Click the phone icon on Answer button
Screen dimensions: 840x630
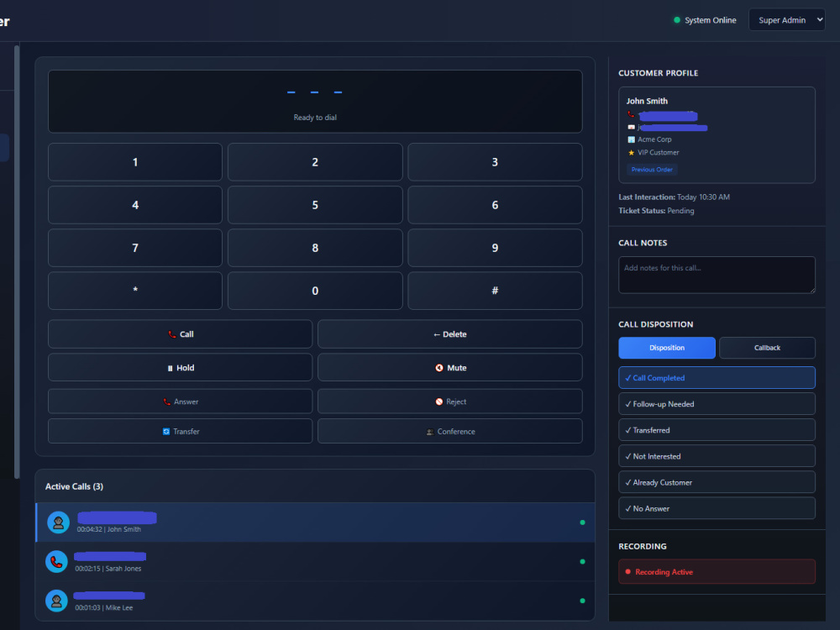point(166,402)
